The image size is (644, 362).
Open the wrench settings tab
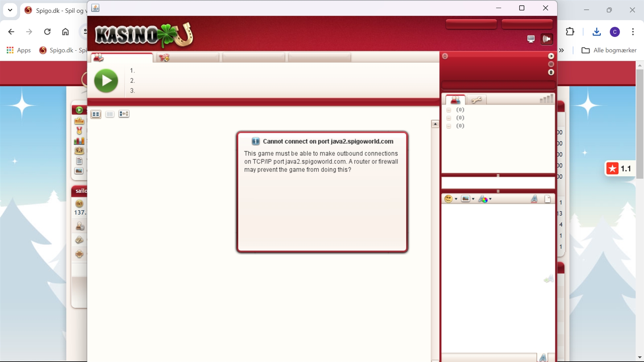point(477,100)
